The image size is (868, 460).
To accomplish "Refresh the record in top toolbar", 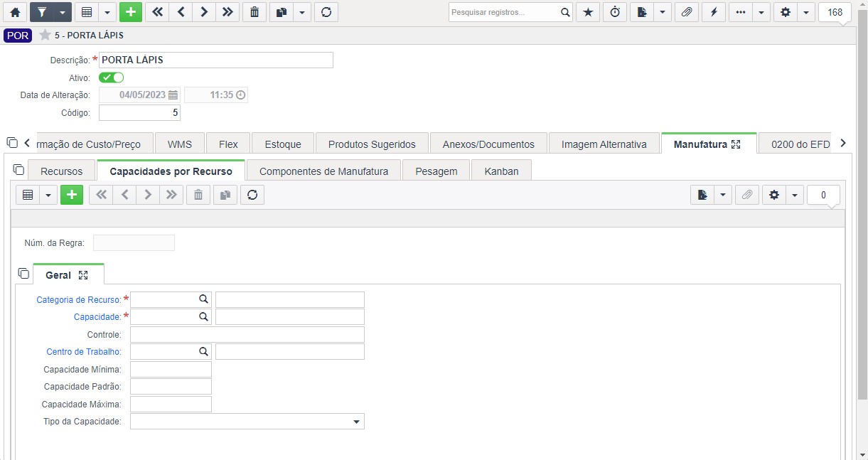I will 326,12.
